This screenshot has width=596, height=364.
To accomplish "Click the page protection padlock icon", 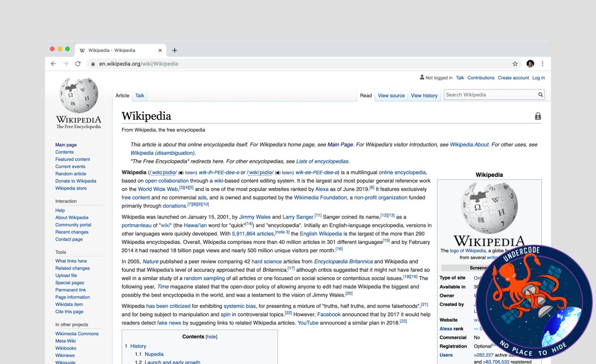I will (x=538, y=116).
